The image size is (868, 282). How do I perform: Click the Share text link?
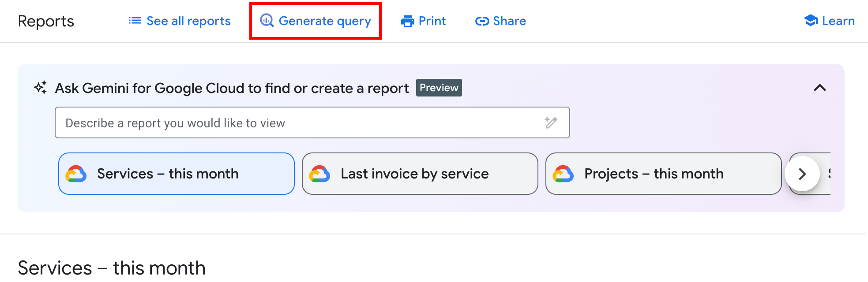pyautogui.click(x=509, y=21)
